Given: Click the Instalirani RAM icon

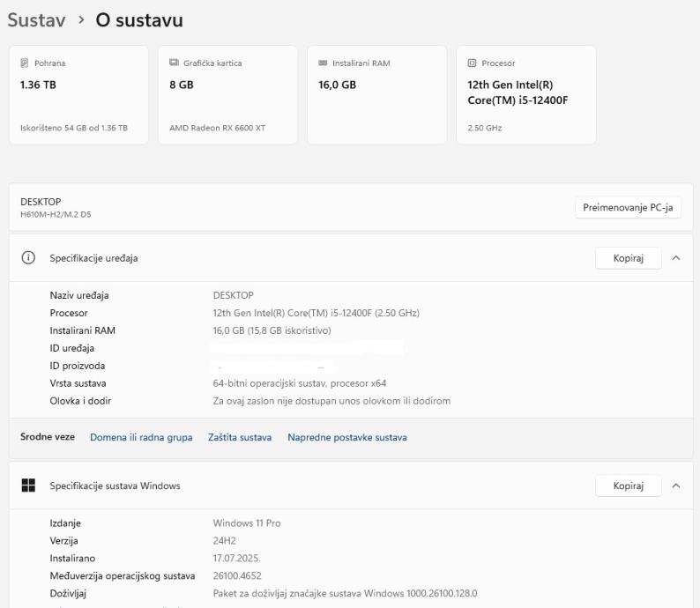Looking at the screenshot, I should coord(323,63).
